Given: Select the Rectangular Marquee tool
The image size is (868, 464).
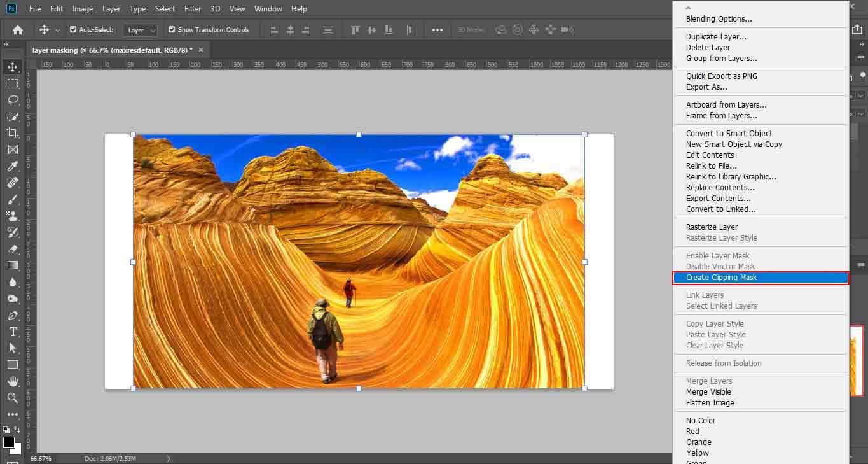Looking at the screenshot, I should (x=13, y=83).
